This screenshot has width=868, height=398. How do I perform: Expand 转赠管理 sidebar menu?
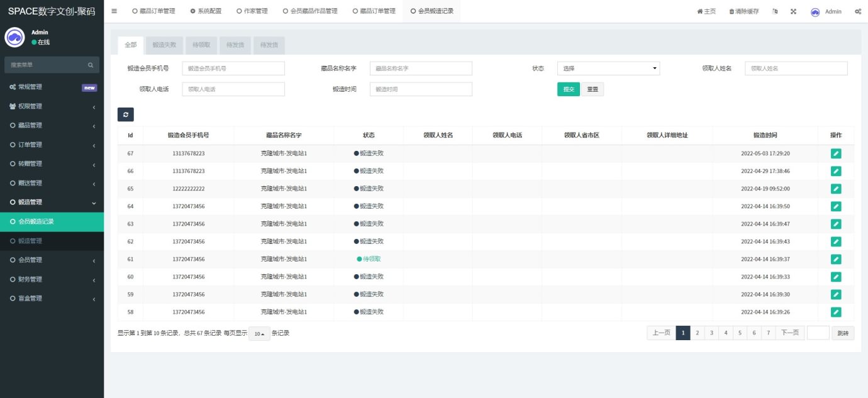[x=52, y=164]
